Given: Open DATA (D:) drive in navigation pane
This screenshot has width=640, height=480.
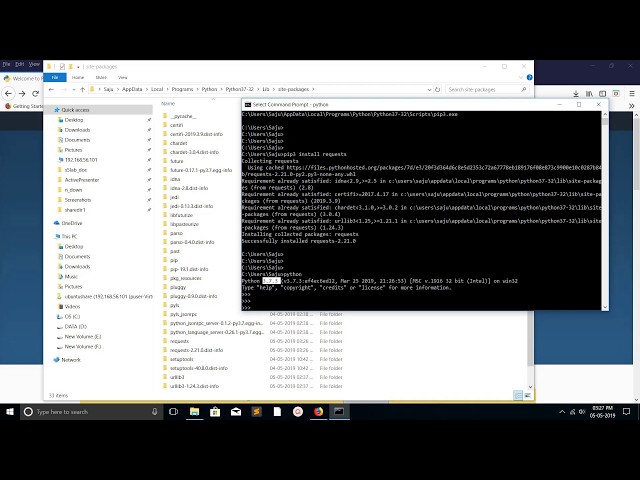Looking at the screenshot, I should click(76, 327).
